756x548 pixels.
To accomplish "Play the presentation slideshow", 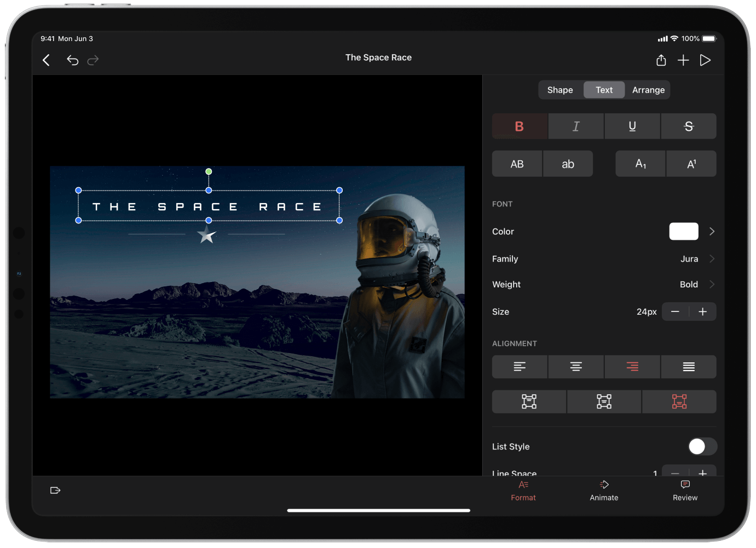I will click(x=705, y=60).
